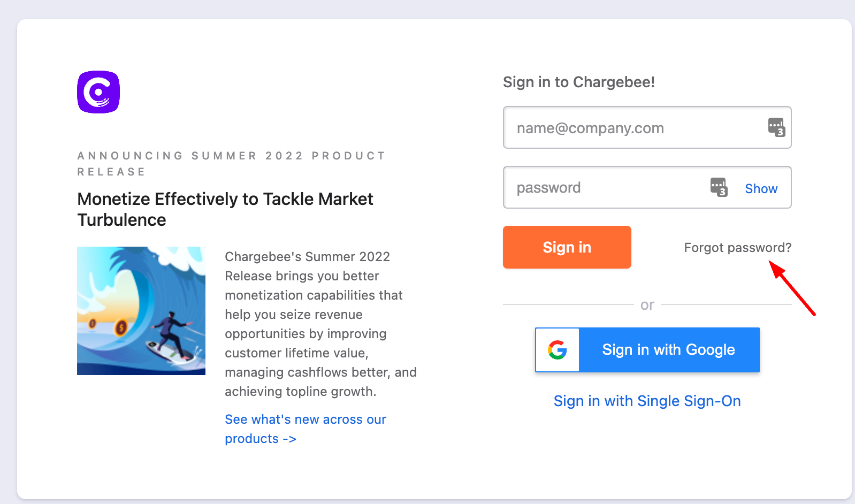Viewport: 855px width, 504px height.
Task: Click the "or" divider text
Action: pyautogui.click(x=647, y=305)
